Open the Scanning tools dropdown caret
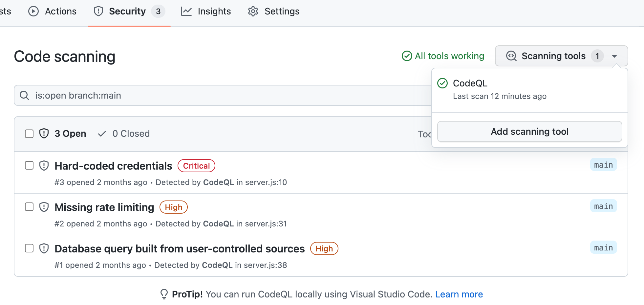 615,56
